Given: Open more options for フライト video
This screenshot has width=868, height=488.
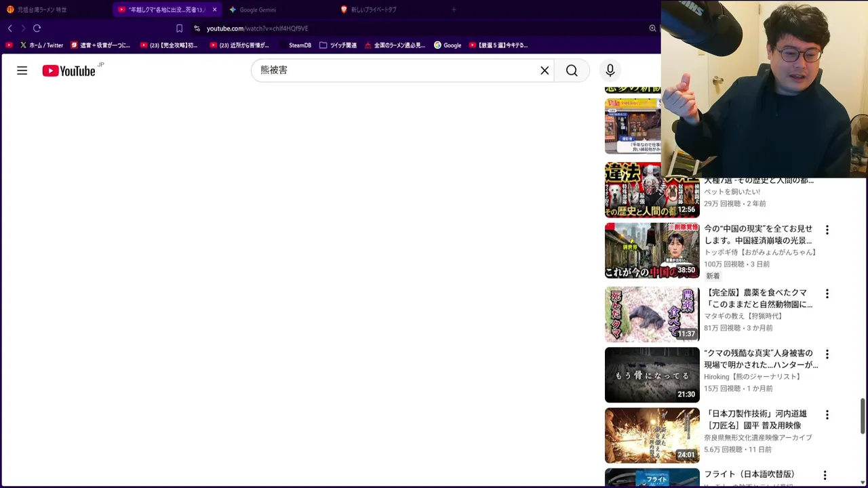Looking at the screenshot, I should (x=825, y=476).
